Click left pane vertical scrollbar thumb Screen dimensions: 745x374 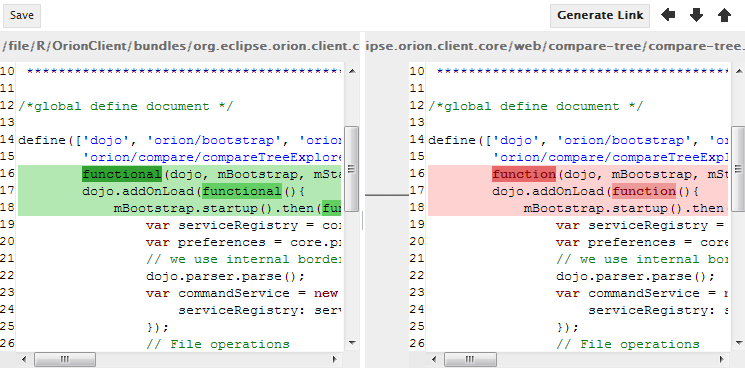point(352,169)
